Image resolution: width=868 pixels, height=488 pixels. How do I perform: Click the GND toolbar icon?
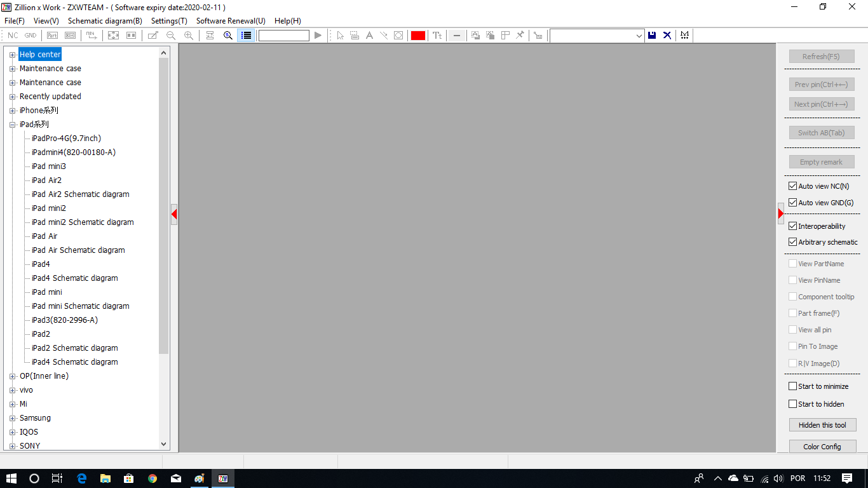[x=31, y=36]
